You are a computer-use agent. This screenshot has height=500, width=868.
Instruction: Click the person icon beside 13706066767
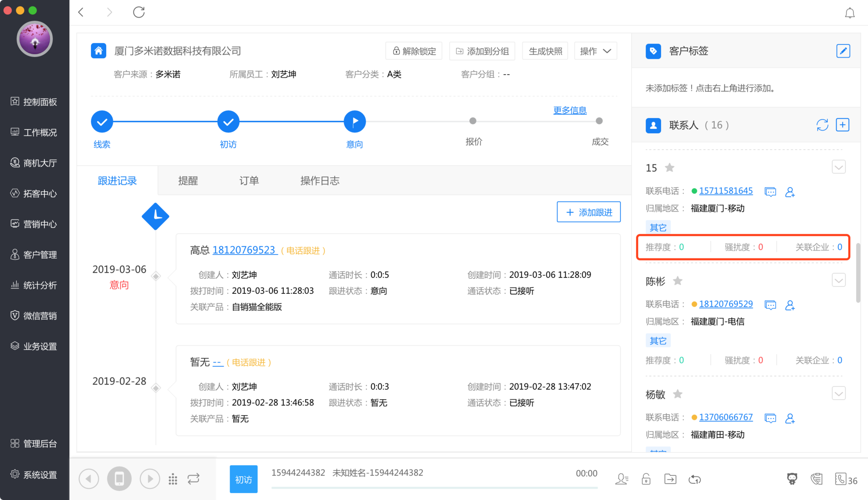click(790, 418)
